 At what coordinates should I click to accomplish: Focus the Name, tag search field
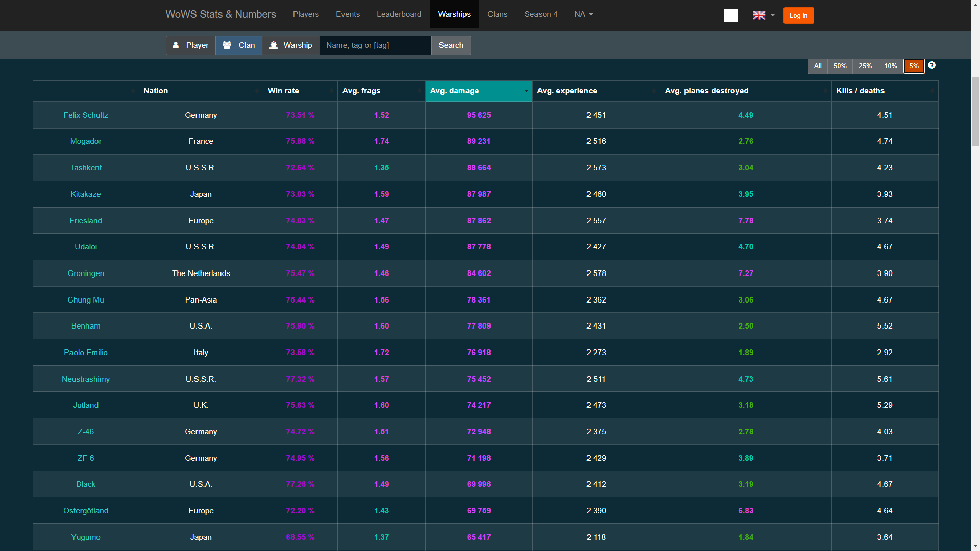[x=375, y=45]
